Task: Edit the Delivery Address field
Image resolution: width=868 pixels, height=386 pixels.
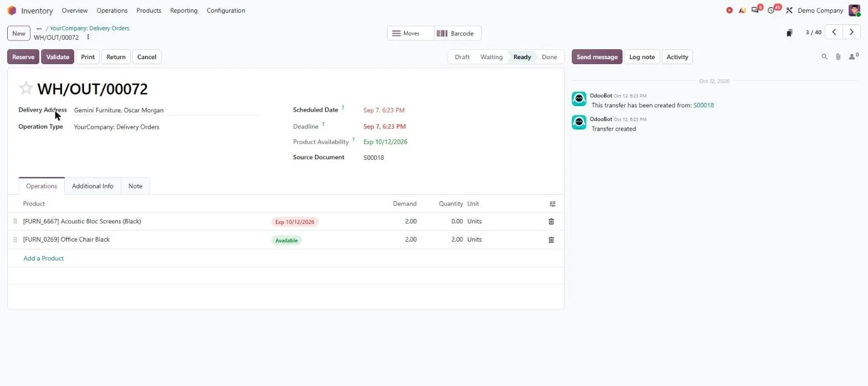Action: tap(167, 110)
